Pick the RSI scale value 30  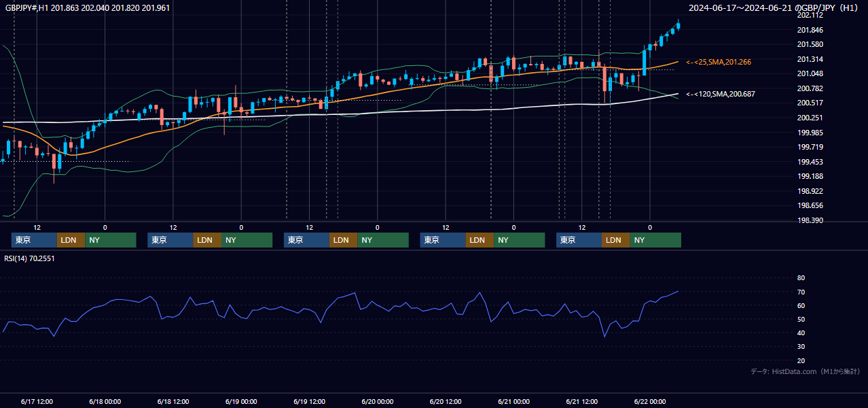click(801, 347)
